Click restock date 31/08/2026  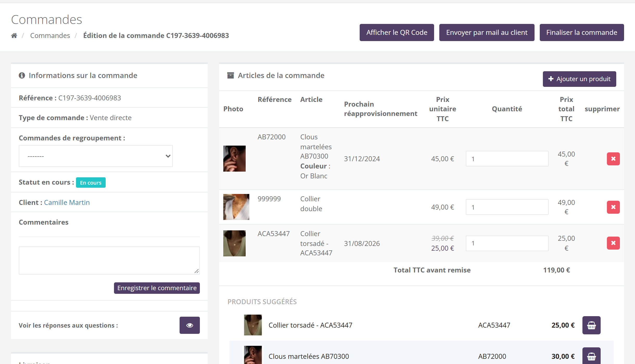coord(362,243)
